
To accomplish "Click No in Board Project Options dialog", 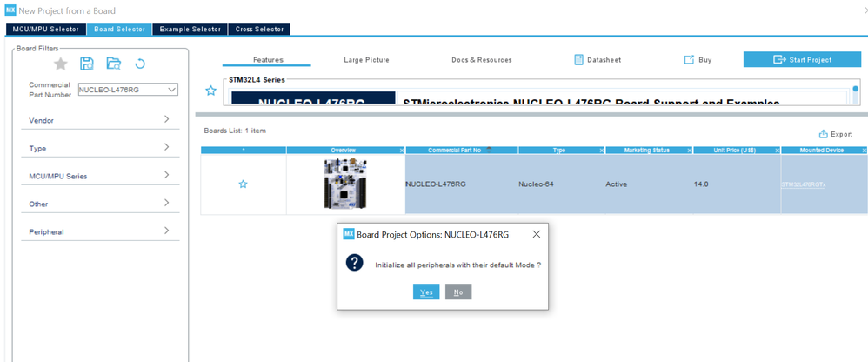I will (458, 292).
